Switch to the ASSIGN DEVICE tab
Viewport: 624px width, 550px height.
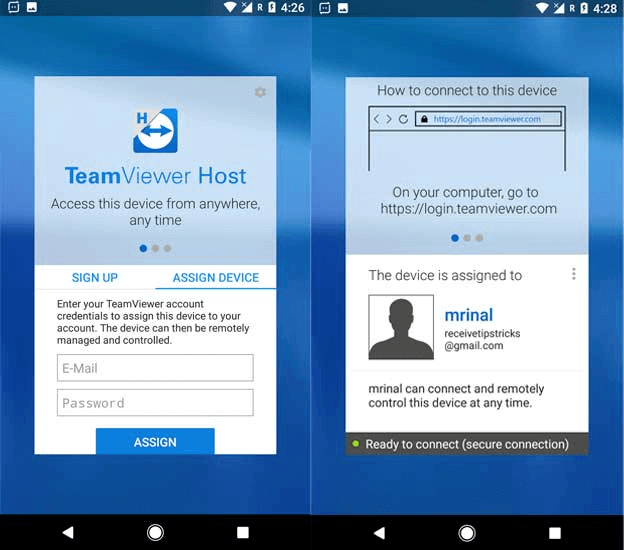[x=216, y=277]
